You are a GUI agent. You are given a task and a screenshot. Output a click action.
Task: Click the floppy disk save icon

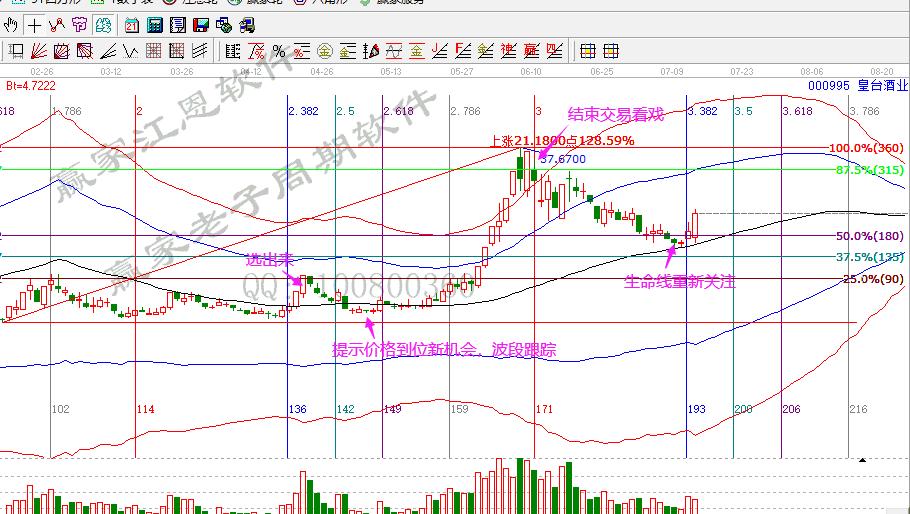200,25
